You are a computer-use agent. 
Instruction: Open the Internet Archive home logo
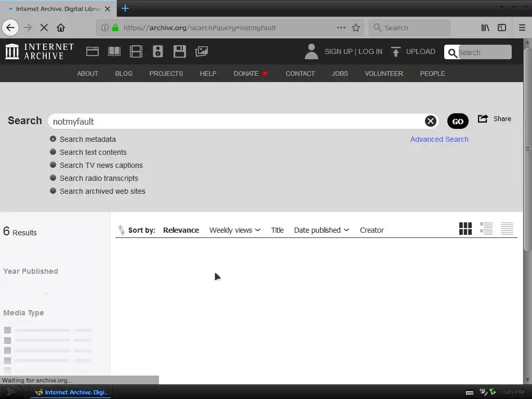pos(39,51)
